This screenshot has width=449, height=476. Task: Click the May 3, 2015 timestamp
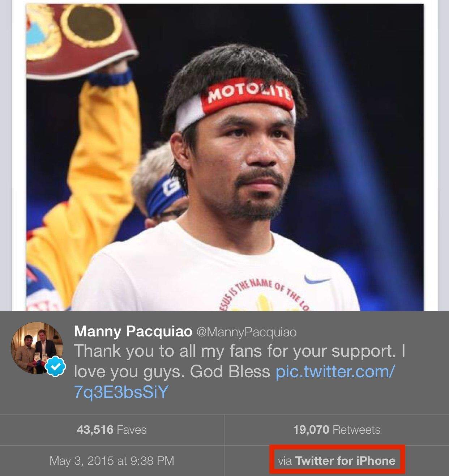[x=112, y=460]
